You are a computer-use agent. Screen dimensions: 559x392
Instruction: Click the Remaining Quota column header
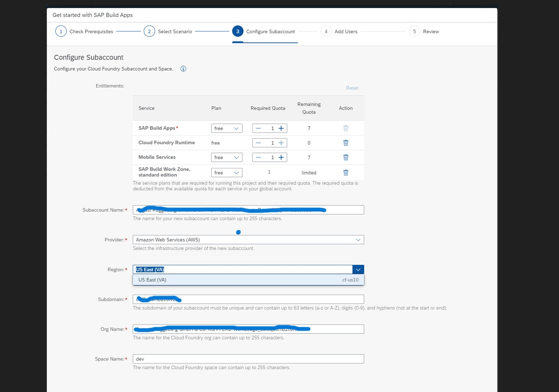pos(309,108)
